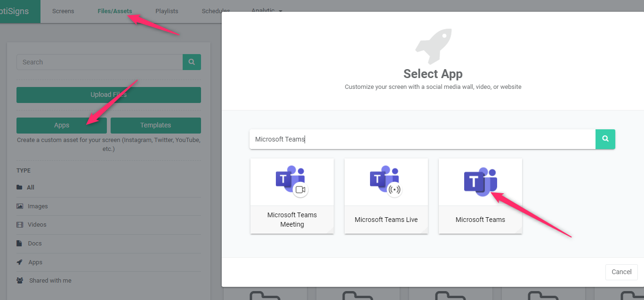Click the green app search magnifier button
Image resolution: width=644 pixels, height=300 pixels.
pos(605,139)
